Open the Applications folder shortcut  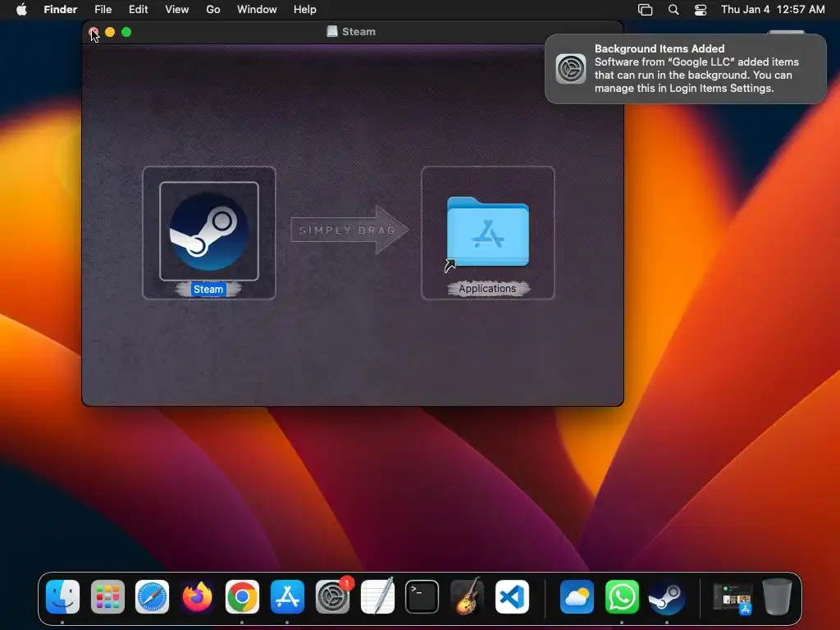(x=487, y=232)
